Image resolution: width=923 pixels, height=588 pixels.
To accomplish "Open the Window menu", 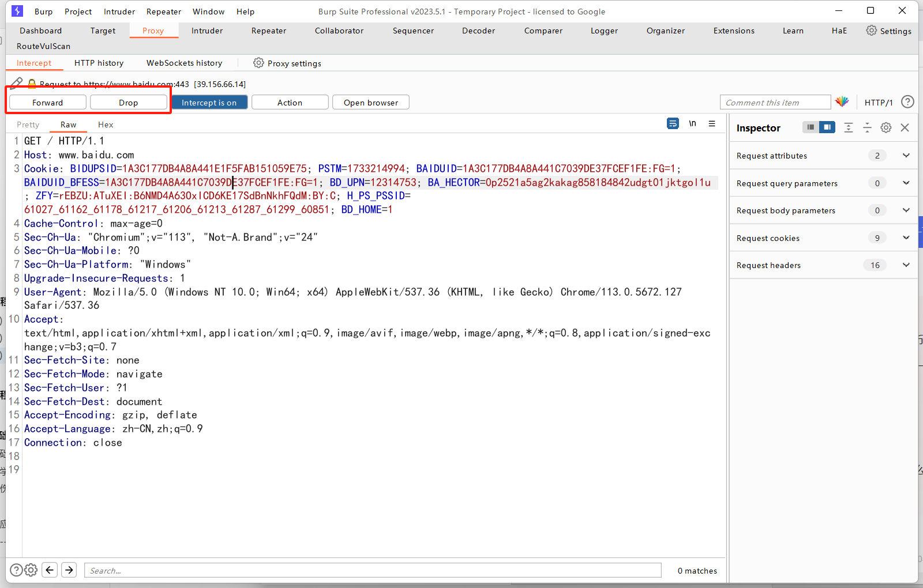I will coord(209,12).
